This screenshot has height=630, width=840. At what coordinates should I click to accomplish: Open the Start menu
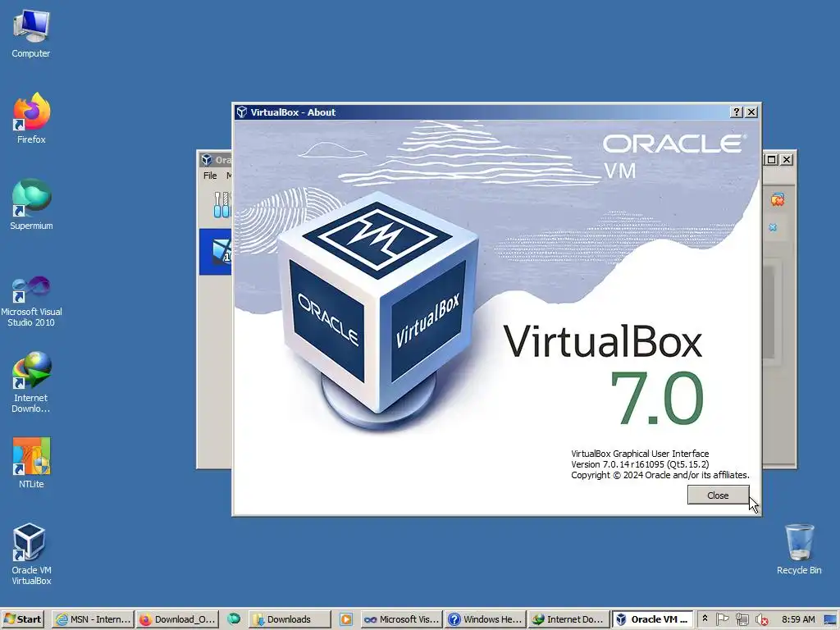[x=22, y=619]
